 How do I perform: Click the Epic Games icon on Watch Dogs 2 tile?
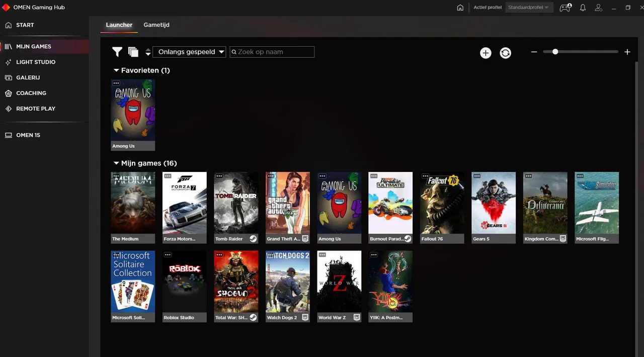[x=305, y=317]
